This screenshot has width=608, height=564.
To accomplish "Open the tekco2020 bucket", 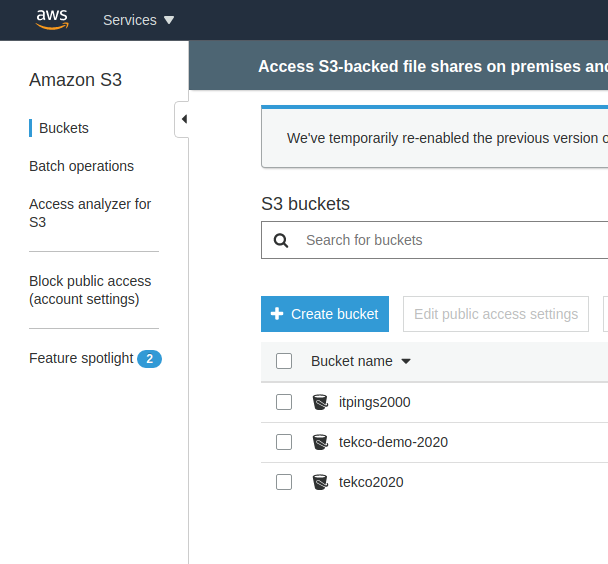I will click(x=371, y=482).
